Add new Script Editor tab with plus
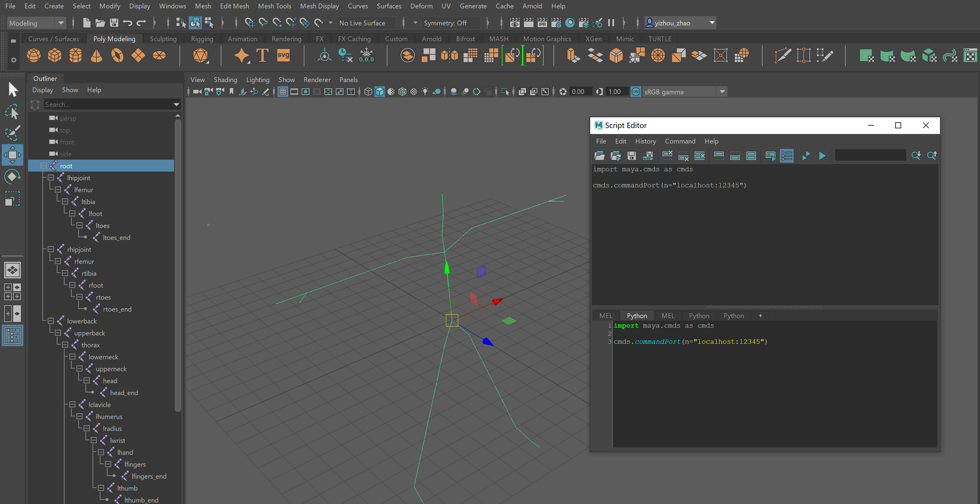The image size is (980, 504). [760, 315]
